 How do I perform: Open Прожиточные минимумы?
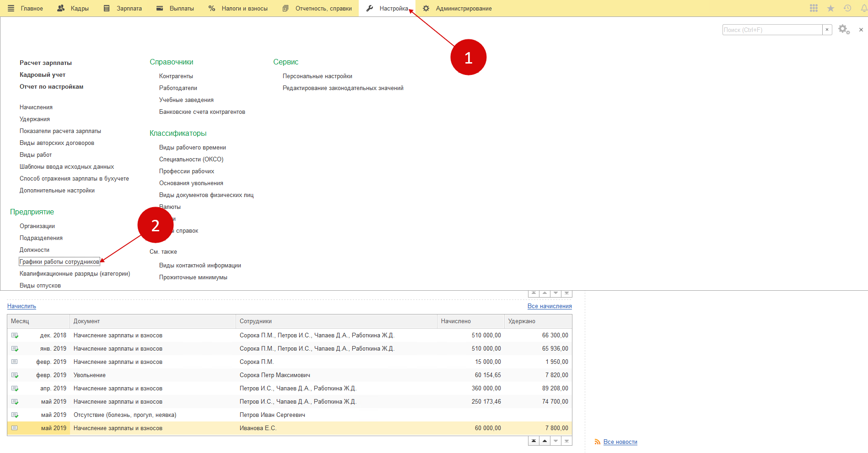193,277
